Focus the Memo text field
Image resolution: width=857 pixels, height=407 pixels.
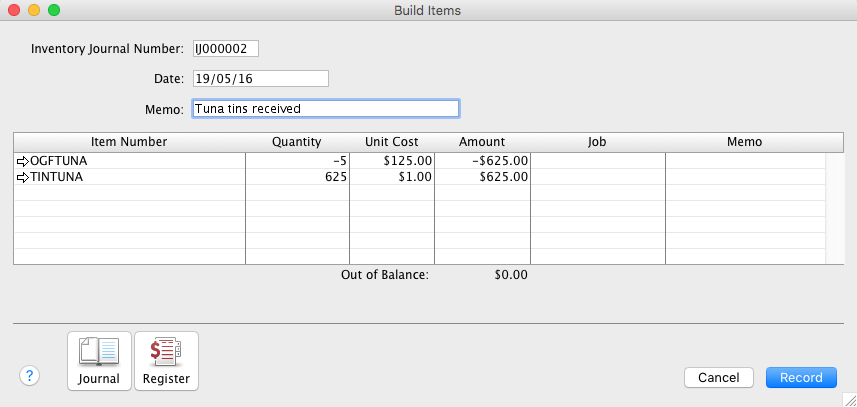tap(325, 108)
